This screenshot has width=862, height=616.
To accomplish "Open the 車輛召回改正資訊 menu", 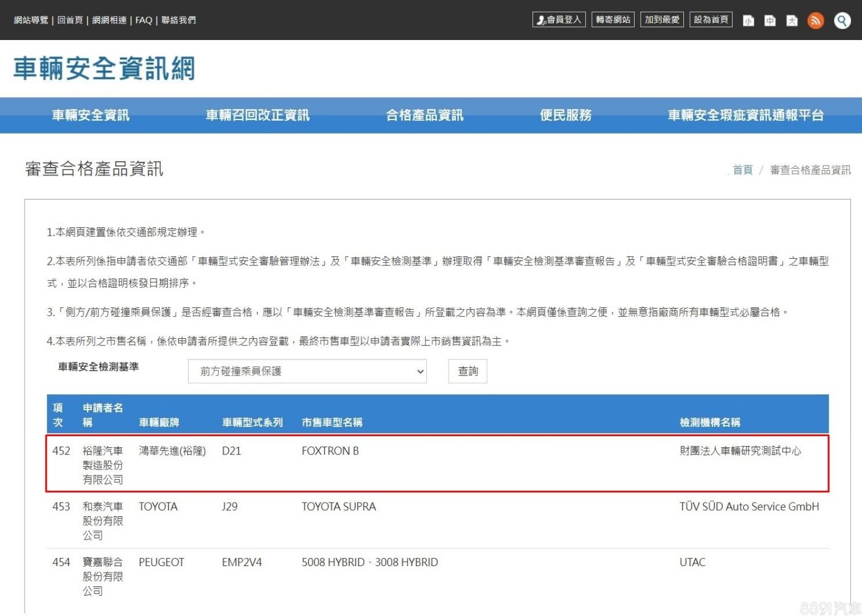I will coord(258,115).
